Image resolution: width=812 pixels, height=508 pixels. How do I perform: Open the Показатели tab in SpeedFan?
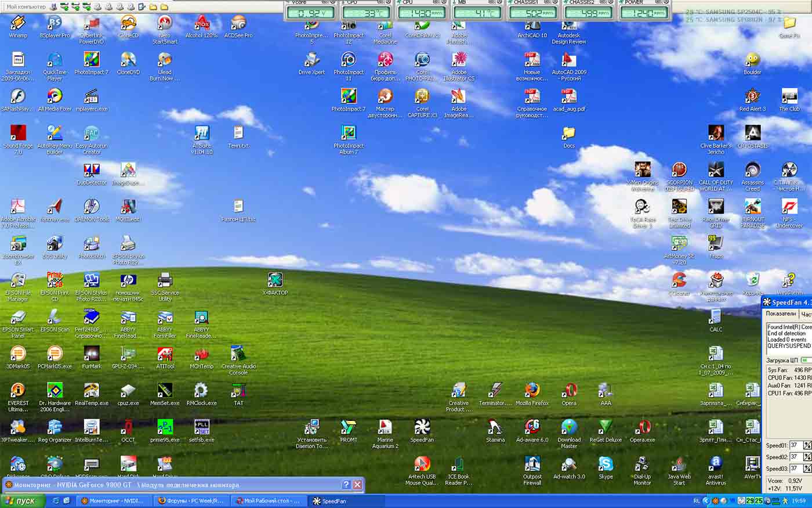pyautogui.click(x=781, y=314)
